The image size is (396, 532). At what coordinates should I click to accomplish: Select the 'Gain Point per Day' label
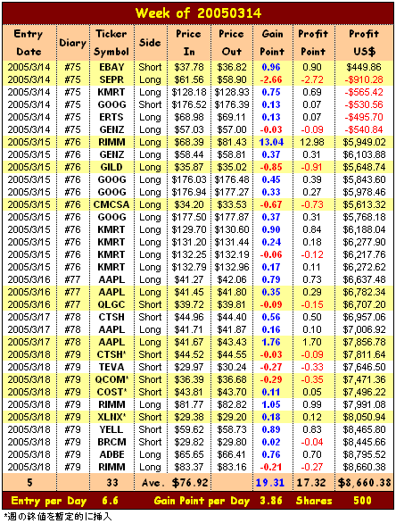click(x=203, y=501)
